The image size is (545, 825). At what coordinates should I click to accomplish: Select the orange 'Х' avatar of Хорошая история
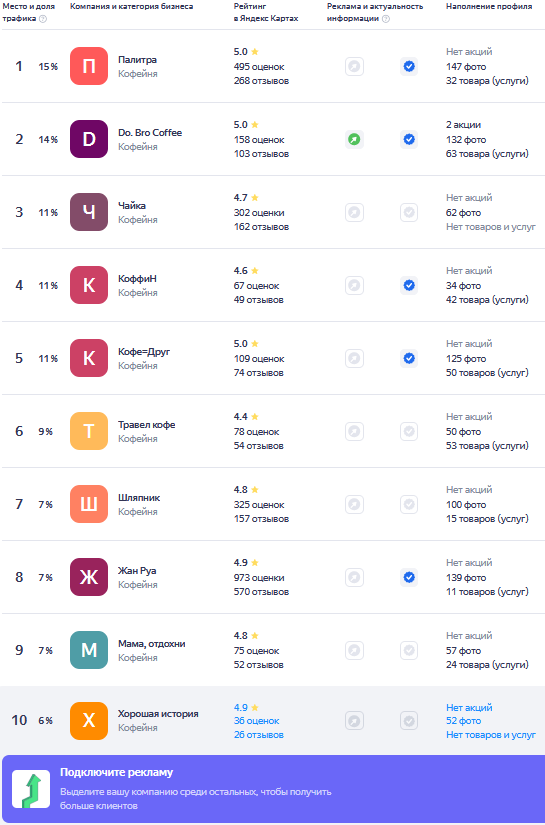click(x=89, y=721)
